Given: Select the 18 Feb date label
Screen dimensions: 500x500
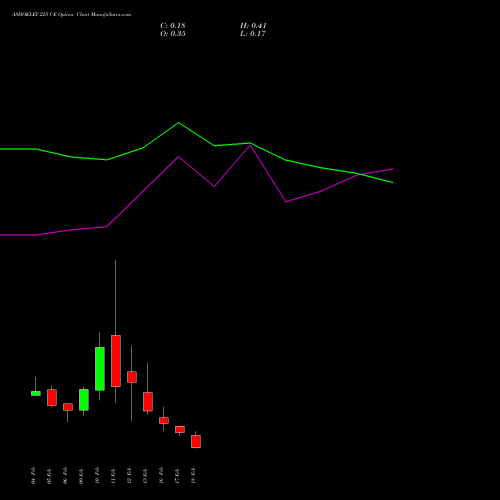Looking at the screenshot, I should point(193,476).
